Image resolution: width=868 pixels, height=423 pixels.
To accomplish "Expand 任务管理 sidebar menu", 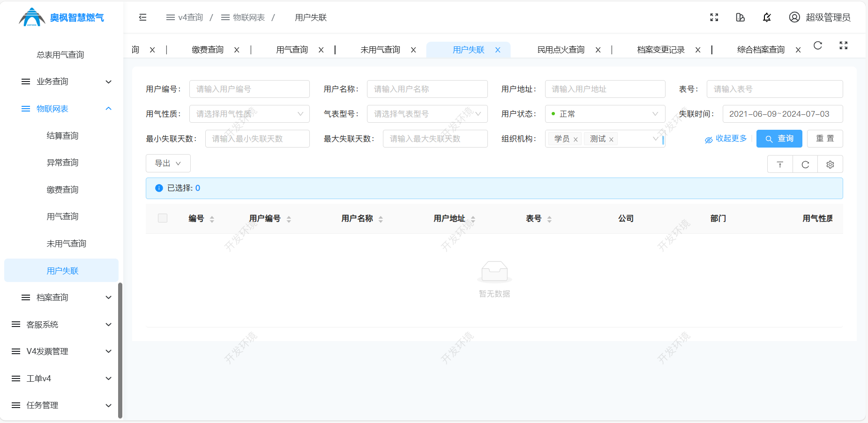I will [61, 405].
